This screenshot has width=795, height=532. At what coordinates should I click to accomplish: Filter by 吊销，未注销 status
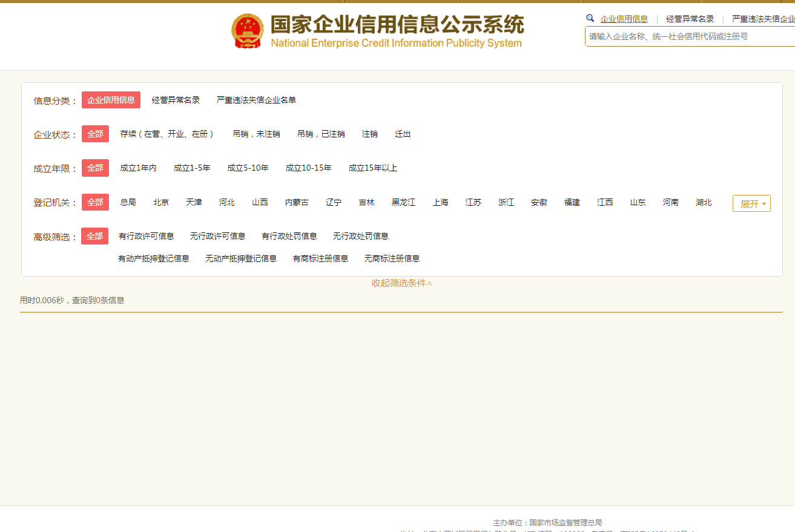pyautogui.click(x=256, y=134)
